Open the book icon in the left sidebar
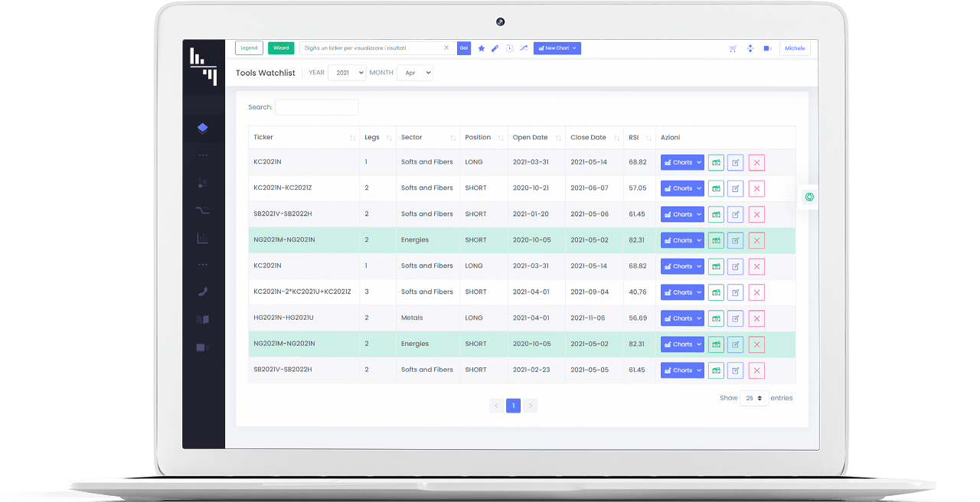Image resolution: width=980 pixels, height=502 pixels. pos(203,319)
